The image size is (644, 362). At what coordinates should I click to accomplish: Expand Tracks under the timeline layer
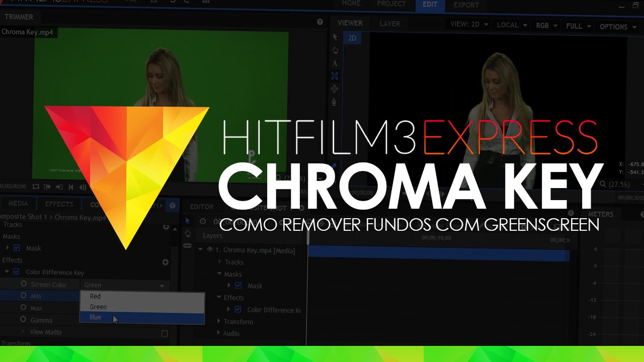220,262
